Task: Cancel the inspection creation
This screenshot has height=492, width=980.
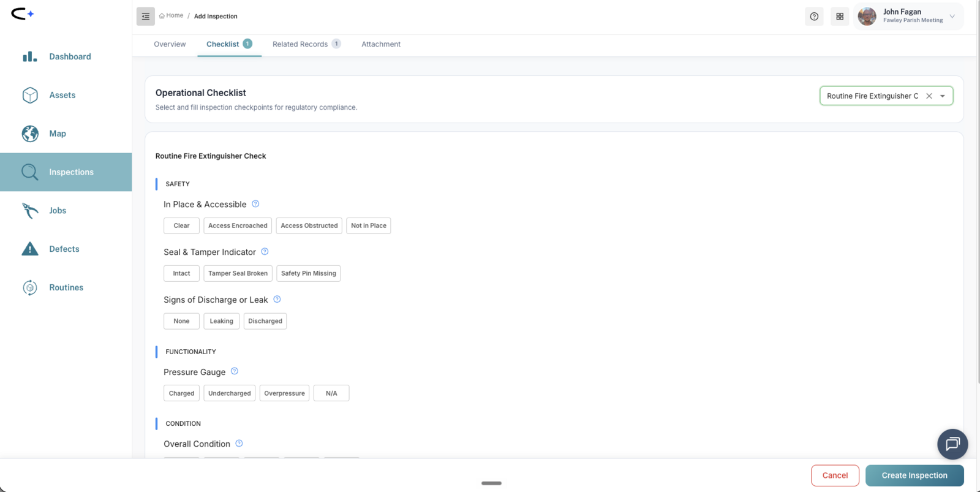Action: (835, 475)
